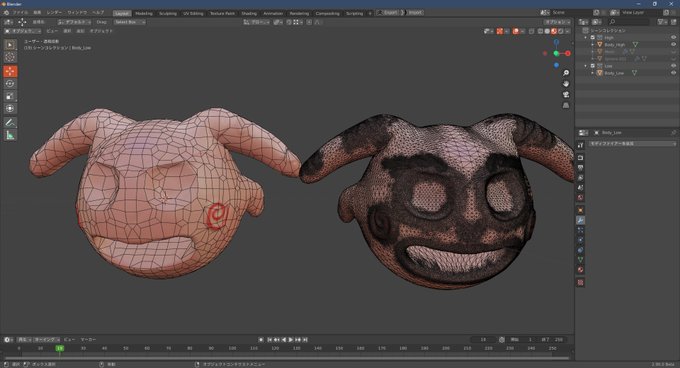Switch to material preview shading
This screenshot has width=680, height=368.
pyautogui.click(x=554, y=31)
